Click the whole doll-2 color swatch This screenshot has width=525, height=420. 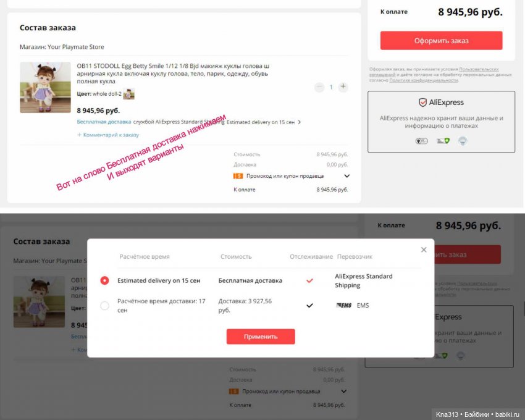[128, 94]
